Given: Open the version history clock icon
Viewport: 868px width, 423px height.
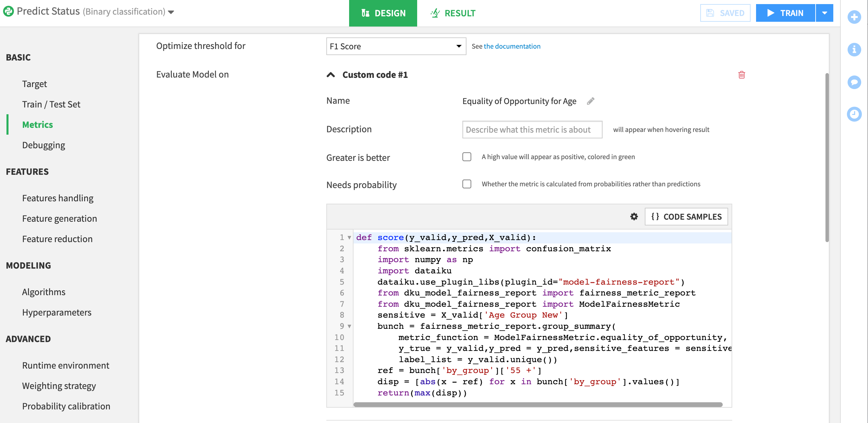Looking at the screenshot, I should 855,114.
